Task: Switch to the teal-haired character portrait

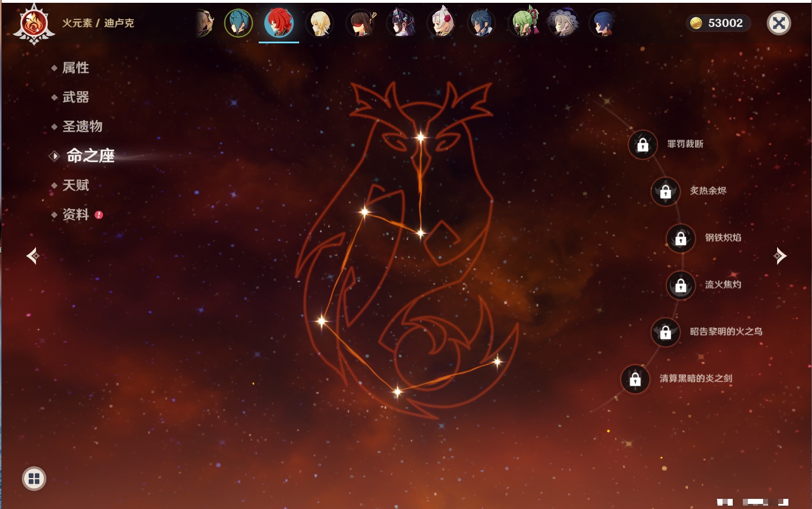Action: click(238, 24)
